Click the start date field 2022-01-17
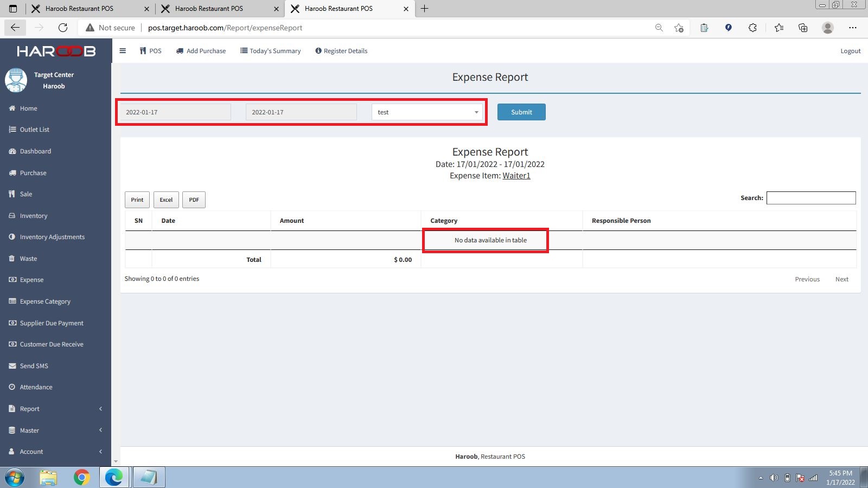 (175, 112)
